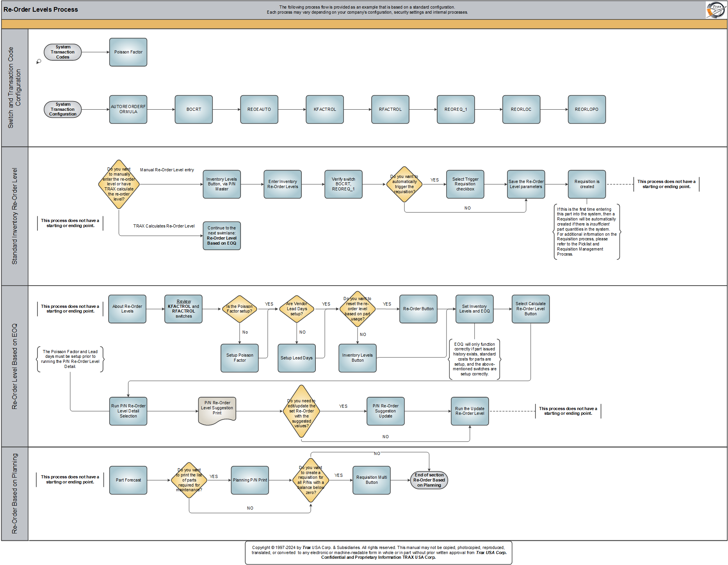This screenshot has width=728, height=565.
Task: Click Enter Inventory Re-Order Levels step
Action: 283,184
